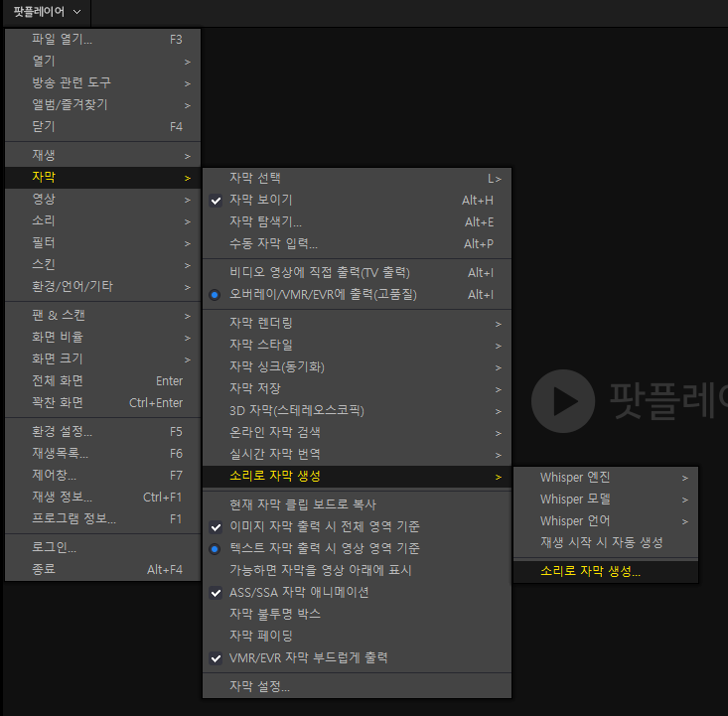Open 자막 탐색기... entry
The image size is (728, 716).
(357, 222)
